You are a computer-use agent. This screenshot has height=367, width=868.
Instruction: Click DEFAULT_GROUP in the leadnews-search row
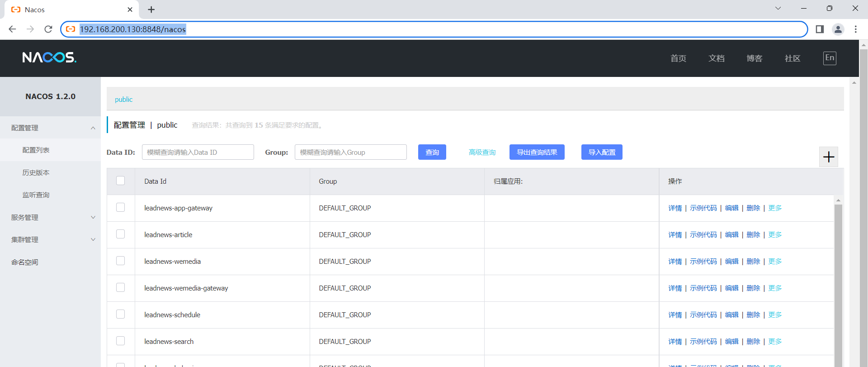(x=344, y=342)
